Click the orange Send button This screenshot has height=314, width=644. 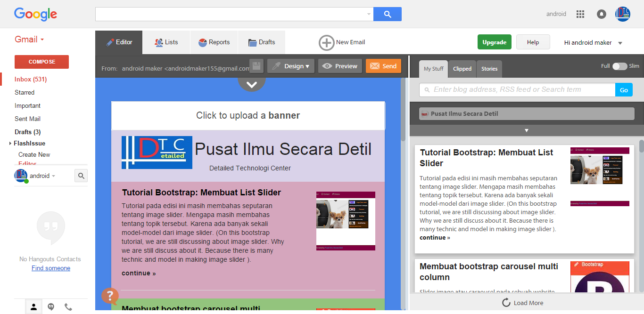tap(383, 66)
